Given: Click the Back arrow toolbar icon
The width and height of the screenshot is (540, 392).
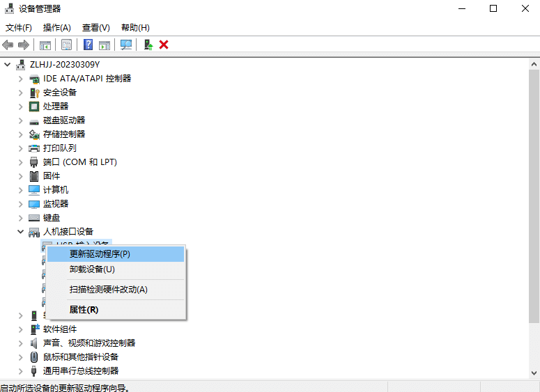Looking at the screenshot, I should (x=8, y=45).
